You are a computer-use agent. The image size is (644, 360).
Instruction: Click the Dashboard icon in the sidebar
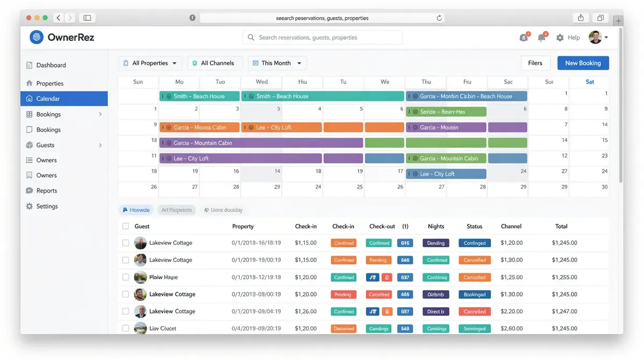(x=30, y=65)
